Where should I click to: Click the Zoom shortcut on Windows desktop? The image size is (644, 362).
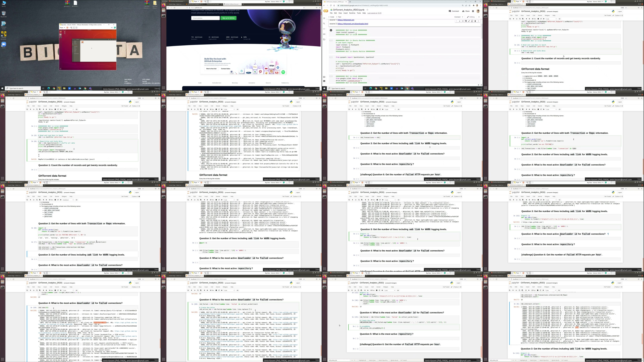tap(3, 44)
